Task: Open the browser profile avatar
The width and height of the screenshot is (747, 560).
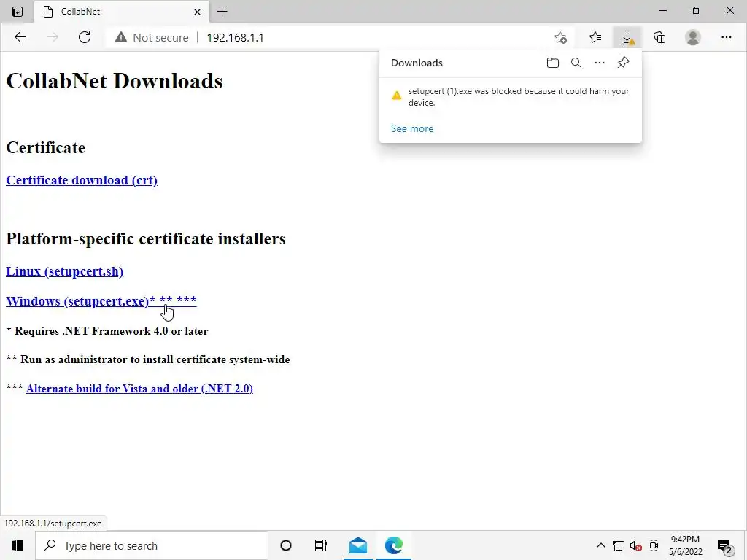Action: click(x=693, y=38)
